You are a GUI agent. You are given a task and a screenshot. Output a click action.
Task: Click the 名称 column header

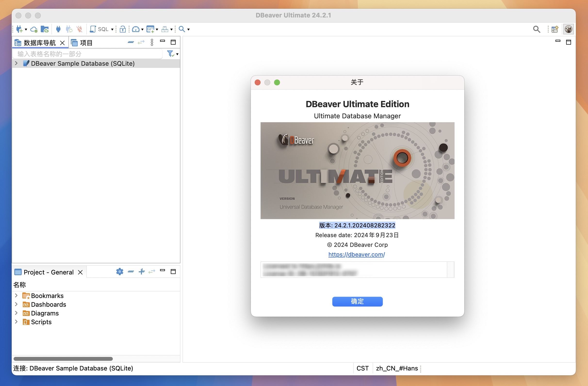click(x=19, y=285)
